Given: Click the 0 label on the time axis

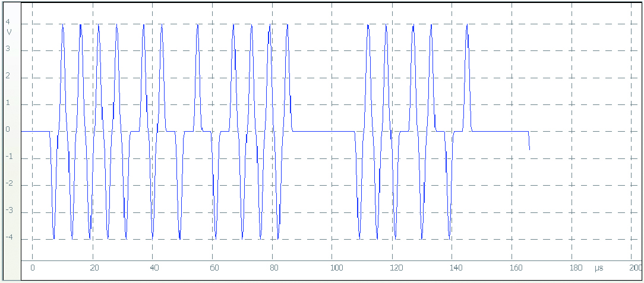Looking at the screenshot, I should [33, 268].
